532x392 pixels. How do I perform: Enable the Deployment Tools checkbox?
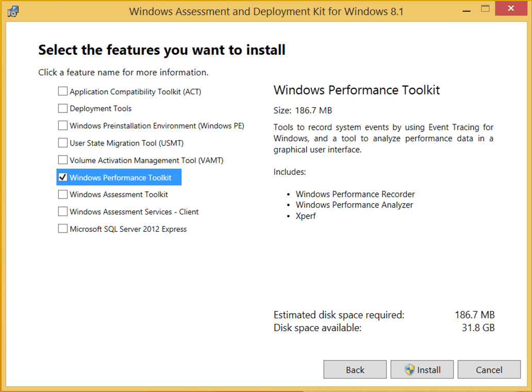coord(62,108)
